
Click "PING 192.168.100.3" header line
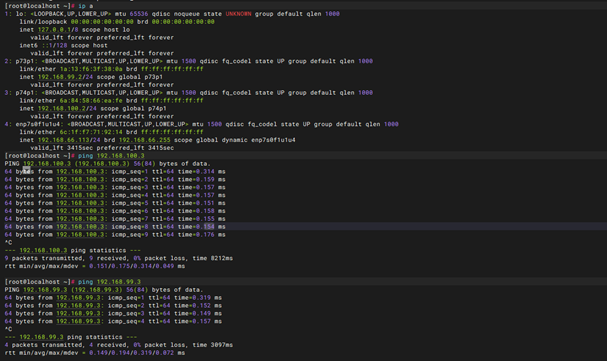107,164
